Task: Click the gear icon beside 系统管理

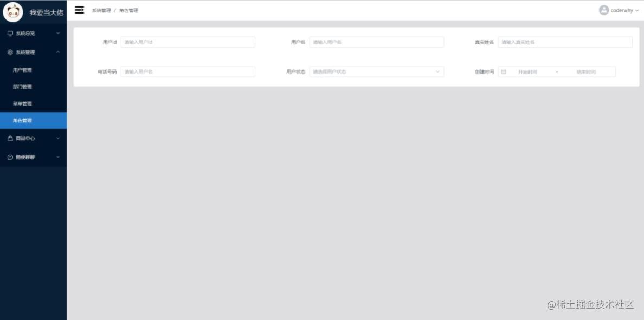Action: tap(10, 53)
